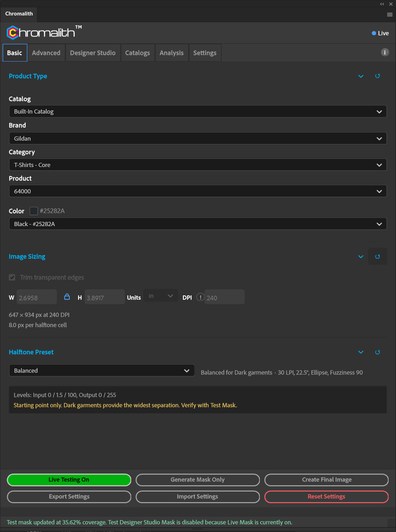Click the 'Balanced for Dark garments' description
This screenshot has width=396, height=532.
[282, 372]
